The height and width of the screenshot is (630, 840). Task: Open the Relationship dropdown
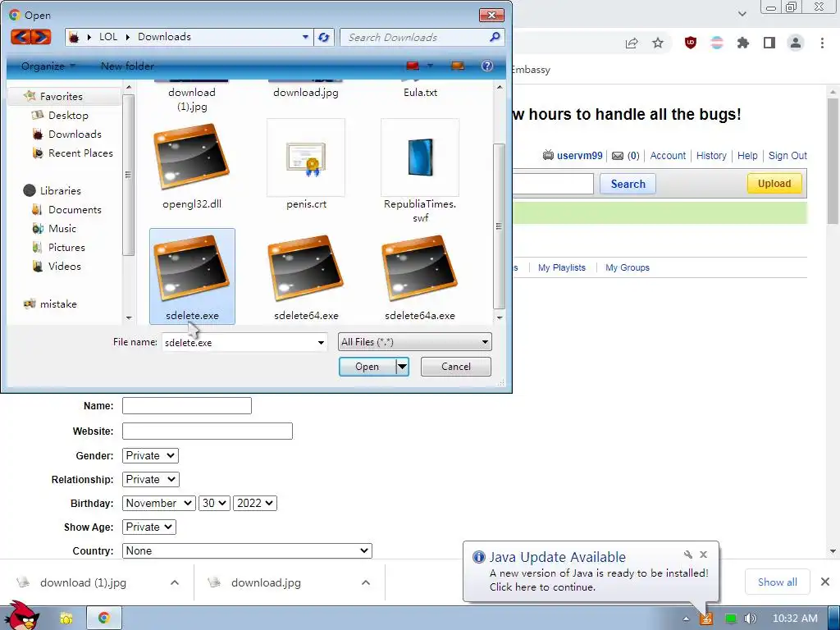[151, 479]
